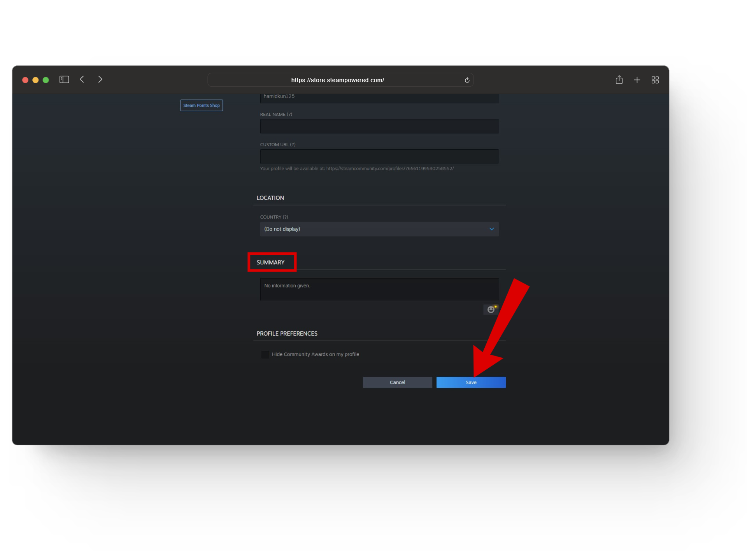Viewport: 747px width, 560px height.
Task: Open the Steam Points Shop
Action: (x=202, y=105)
